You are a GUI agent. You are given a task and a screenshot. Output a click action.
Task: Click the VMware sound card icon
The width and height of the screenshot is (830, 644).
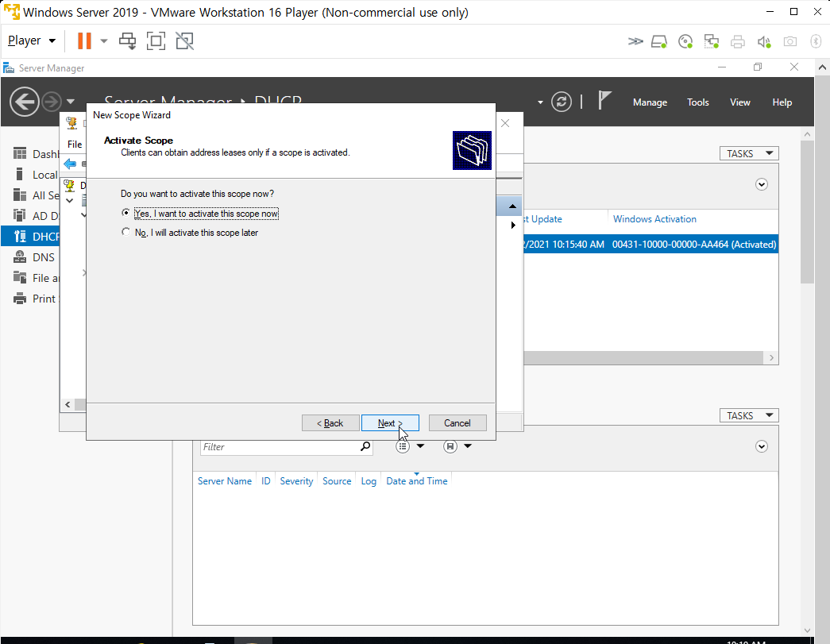(x=764, y=41)
